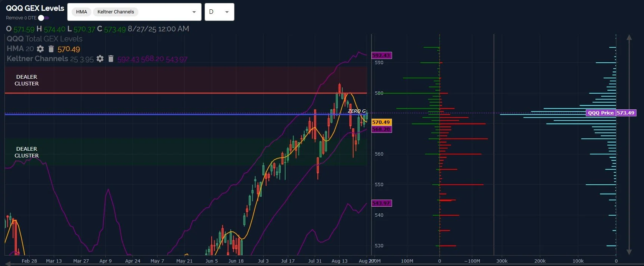Click the QQQ GEX Levels title
Screen dimensions: 644x266
pos(35,8)
